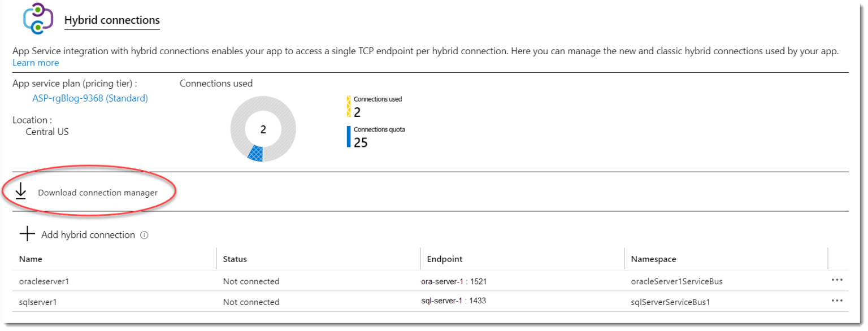Click the center of the connections donut chart
This screenshot has width=868, height=331.
[262, 129]
